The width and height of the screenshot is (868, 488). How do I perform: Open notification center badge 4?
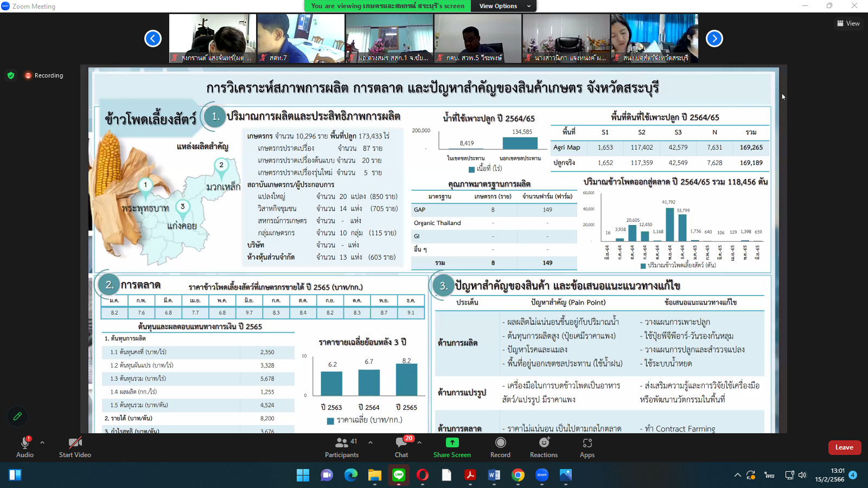(853, 475)
